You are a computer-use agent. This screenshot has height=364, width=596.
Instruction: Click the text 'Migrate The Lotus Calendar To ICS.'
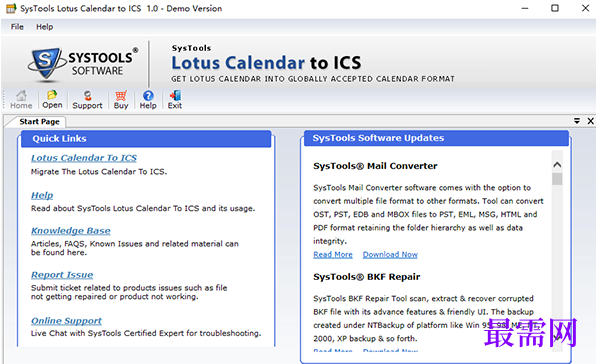99,172
